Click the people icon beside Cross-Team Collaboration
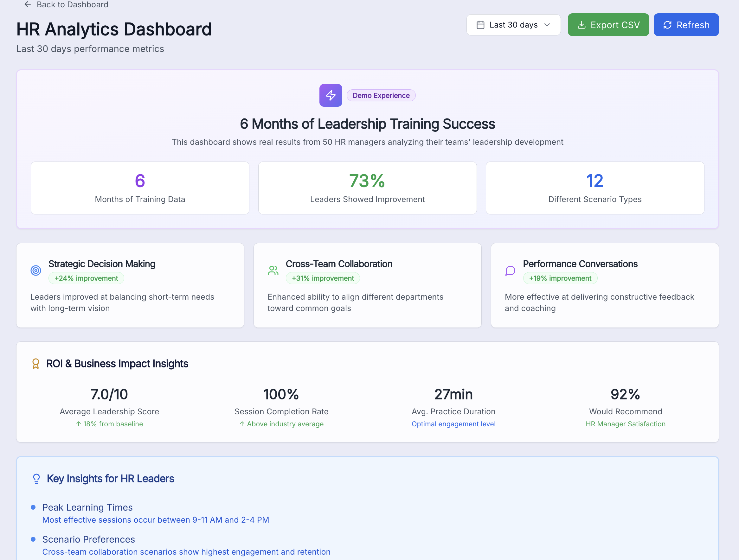Image resolution: width=739 pixels, height=560 pixels. click(273, 270)
